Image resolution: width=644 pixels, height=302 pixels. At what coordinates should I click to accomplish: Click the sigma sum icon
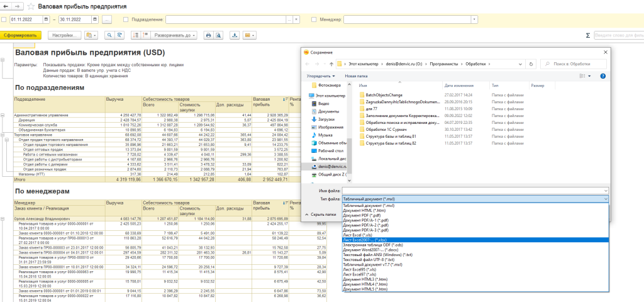[x=587, y=35]
